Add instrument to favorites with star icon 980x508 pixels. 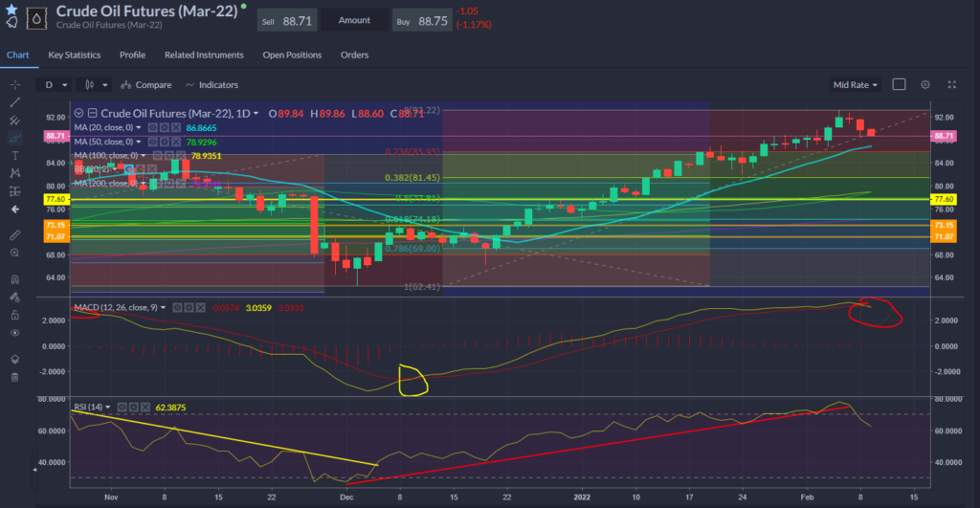tap(11, 9)
